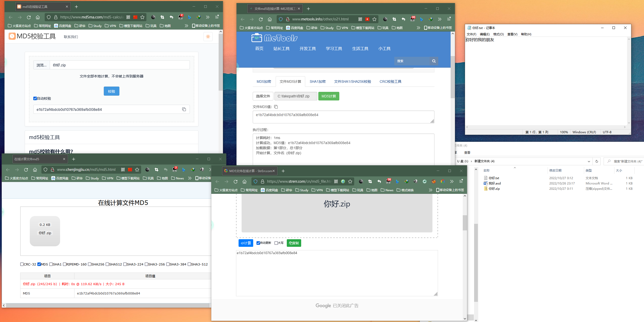Copy MD5 hash in md5ma tool

(x=184, y=109)
